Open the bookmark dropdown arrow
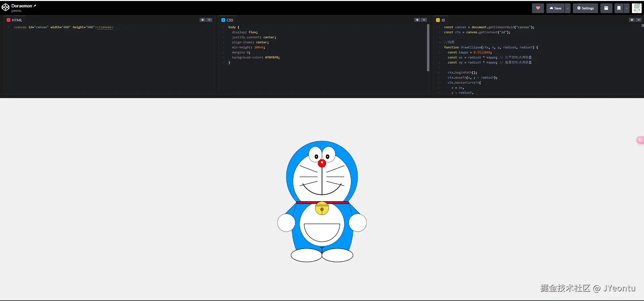 pyautogui.click(x=627, y=8)
